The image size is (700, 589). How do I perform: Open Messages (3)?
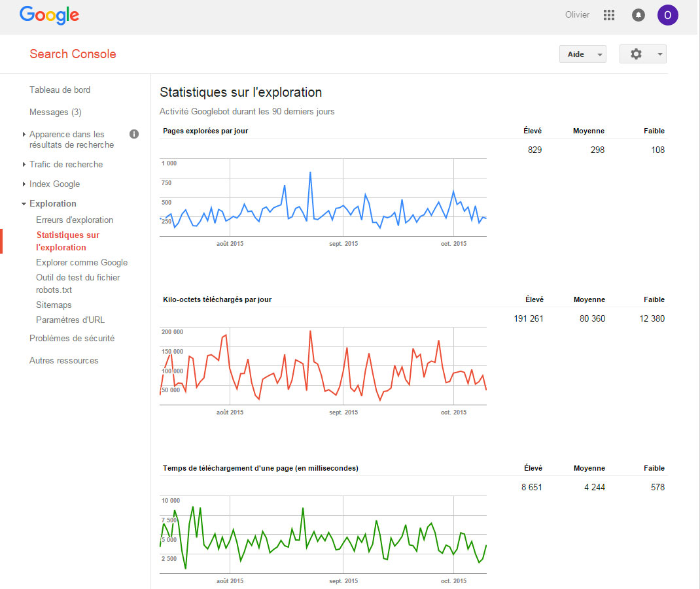(56, 112)
